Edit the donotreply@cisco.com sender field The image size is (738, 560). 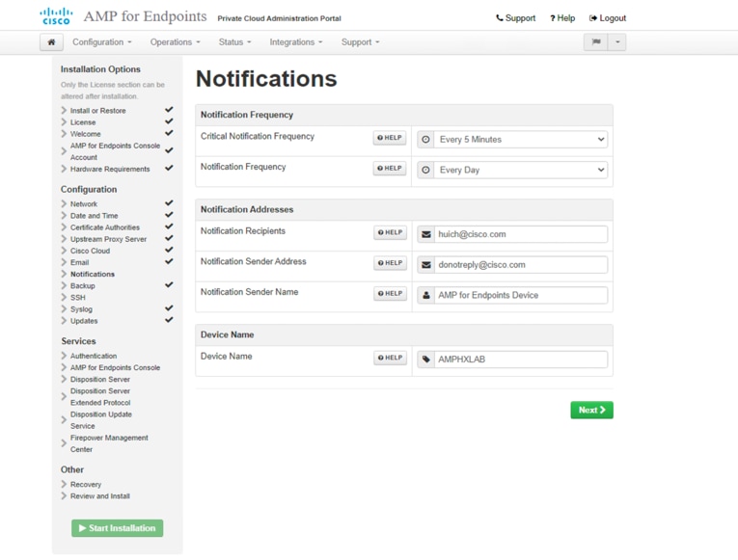point(521,265)
